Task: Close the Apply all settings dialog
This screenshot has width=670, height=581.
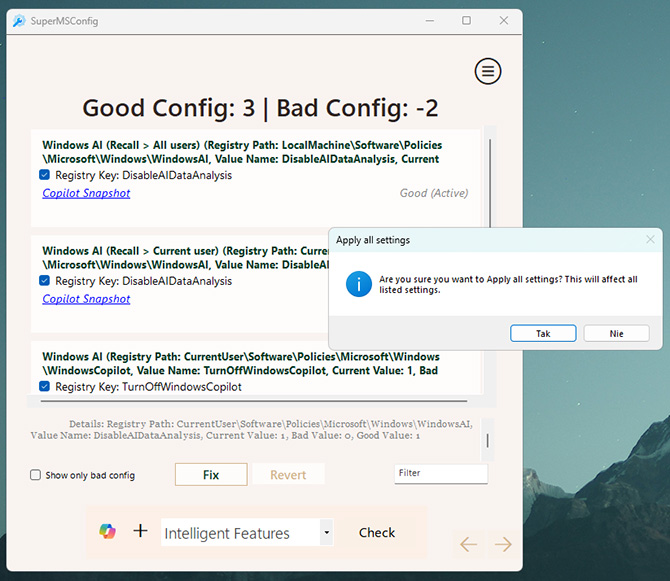Action: [x=650, y=240]
